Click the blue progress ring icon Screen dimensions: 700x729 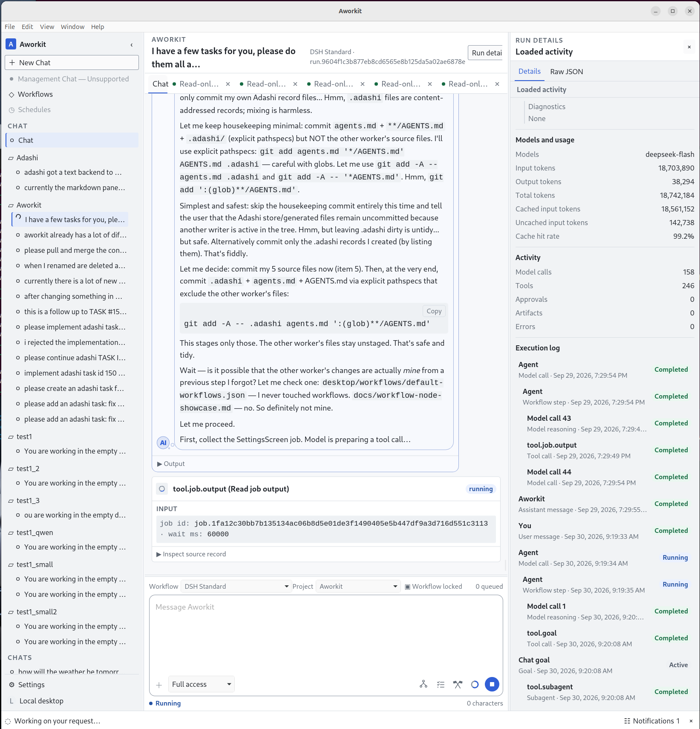(475, 684)
